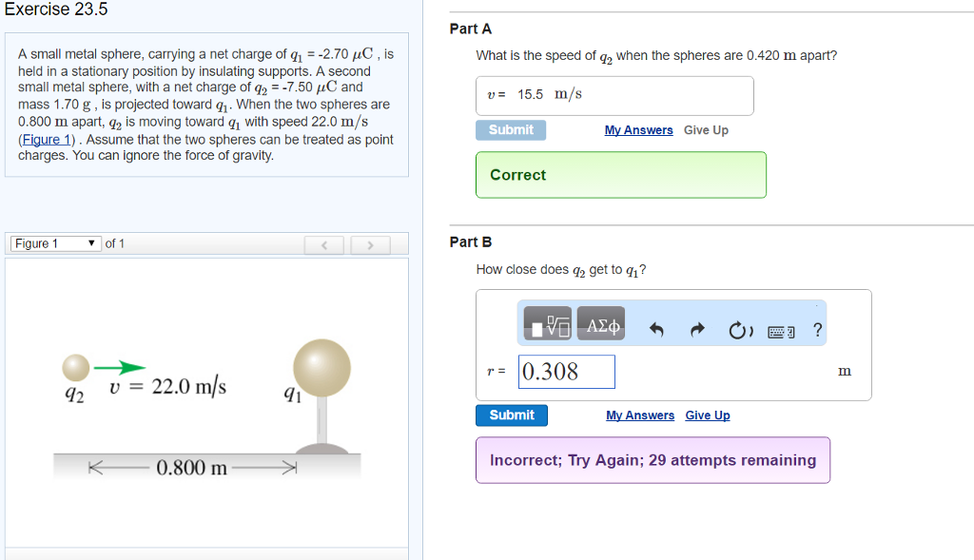The height and width of the screenshot is (560, 974).
Task: Submit the Part B answer
Action: pyautogui.click(x=511, y=415)
